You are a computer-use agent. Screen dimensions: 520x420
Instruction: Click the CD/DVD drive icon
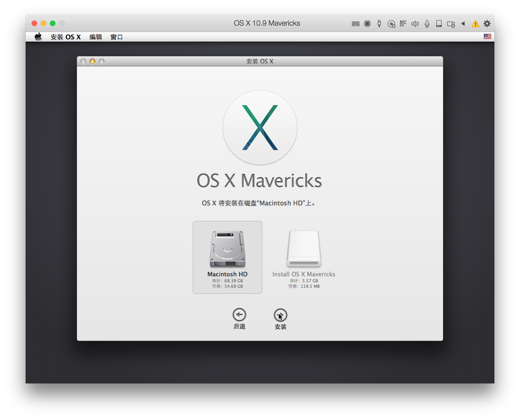coord(391,24)
